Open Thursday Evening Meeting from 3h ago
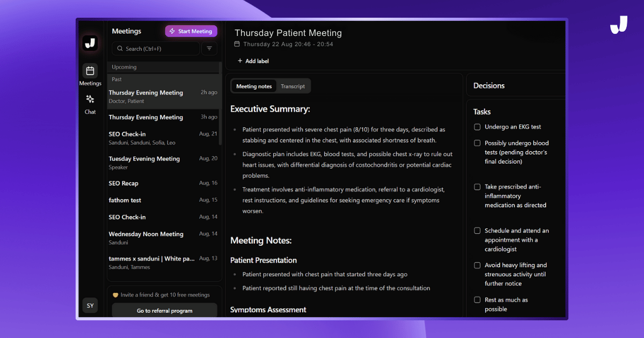The image size is (644, 338). (x=163, y=117)
